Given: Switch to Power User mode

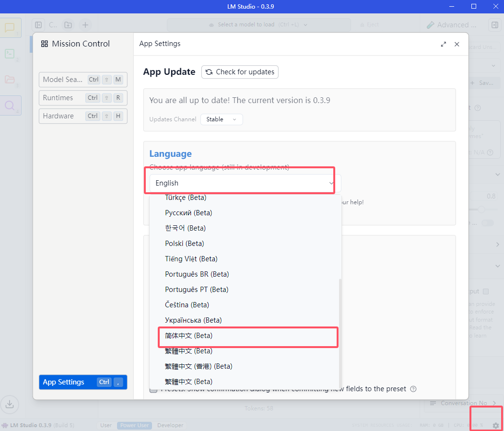Looking at the screenshot, I should coord(134,425).
